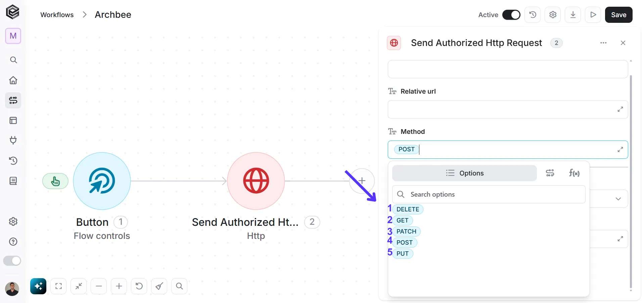Open sidebar settings gear
This screenshot has height=303, width=644.
[x=13, y=221]
